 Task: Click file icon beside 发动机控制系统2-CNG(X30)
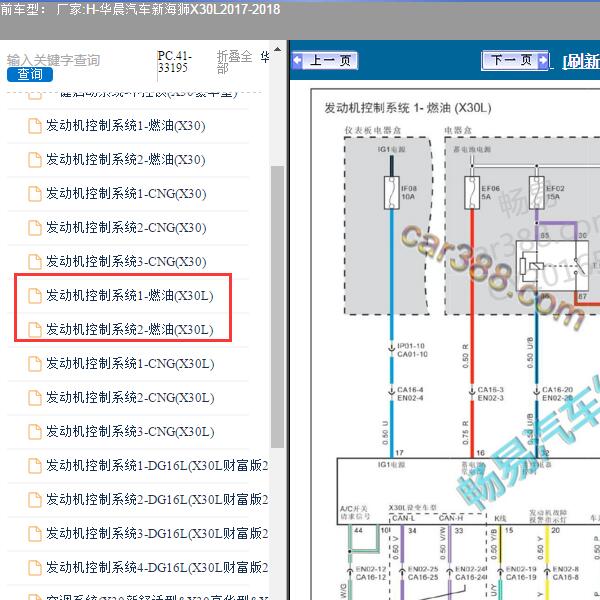35,228
